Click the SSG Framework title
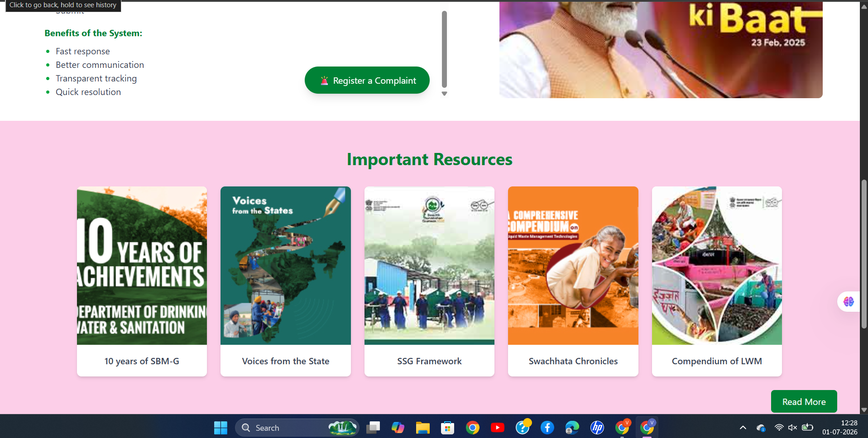Screen dimensions: 868x438 (x=429, y=361)
